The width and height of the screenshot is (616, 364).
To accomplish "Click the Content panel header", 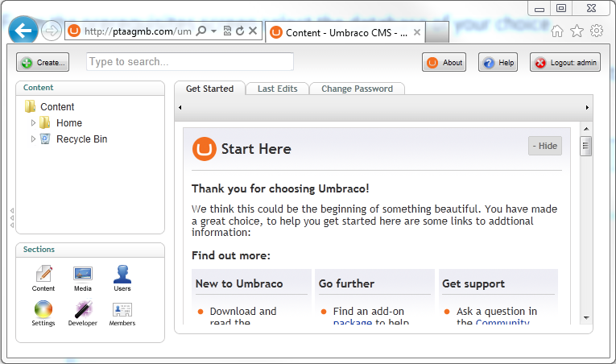I will pos(90,88).
